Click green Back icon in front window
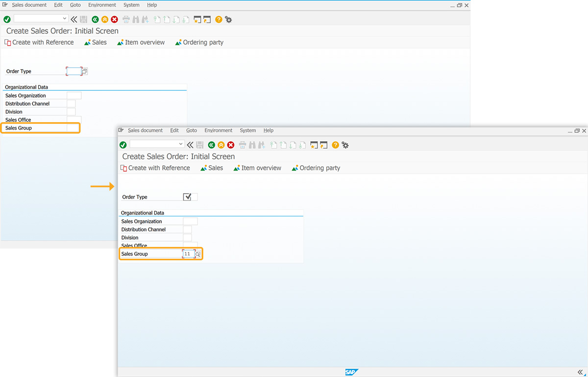Viewport: 588px width, 377px height. tap(211, 145)
